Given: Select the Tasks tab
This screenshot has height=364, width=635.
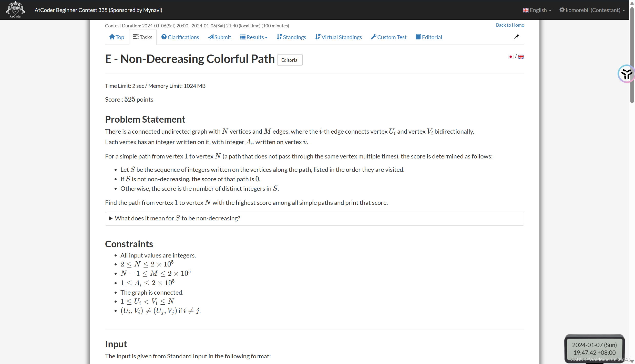Looking at the screenshot, I should pyautogui.click(x=143, y=37).
